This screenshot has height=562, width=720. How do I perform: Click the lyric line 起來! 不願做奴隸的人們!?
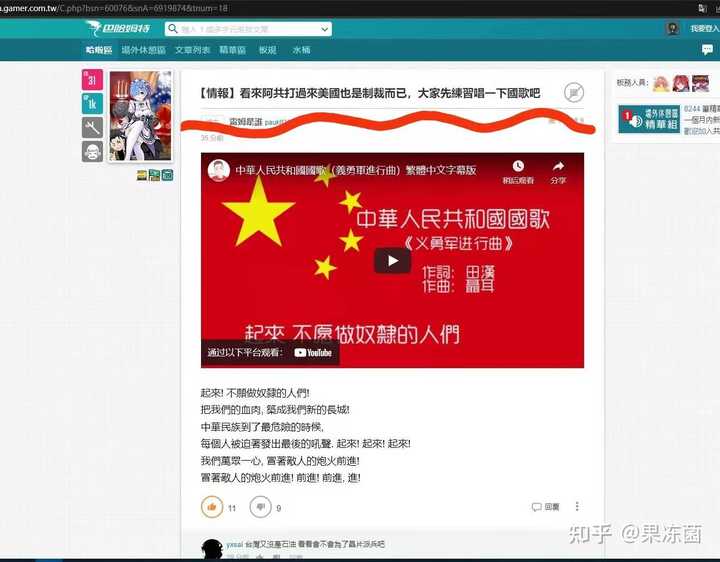point(255,393)
